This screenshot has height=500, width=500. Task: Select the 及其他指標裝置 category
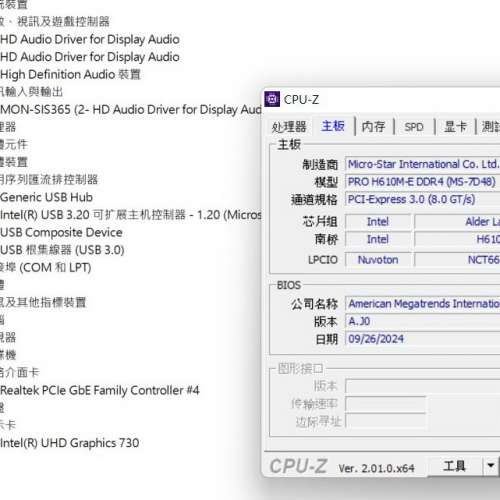[43, 303]
